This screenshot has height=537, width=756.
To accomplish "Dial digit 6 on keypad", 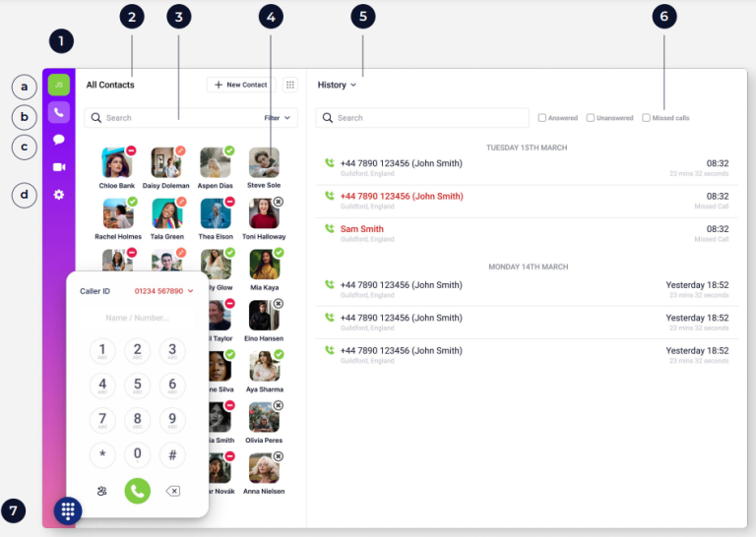I will [172, 386].
